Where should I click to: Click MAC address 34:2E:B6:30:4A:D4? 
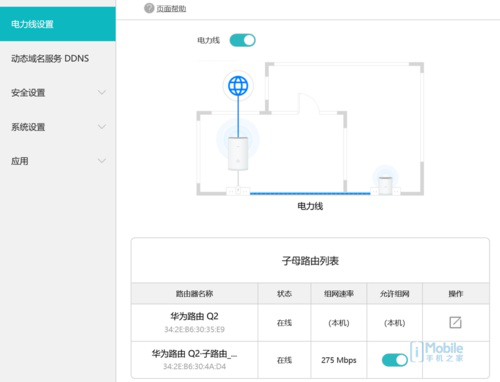click(x=194, y=367)
